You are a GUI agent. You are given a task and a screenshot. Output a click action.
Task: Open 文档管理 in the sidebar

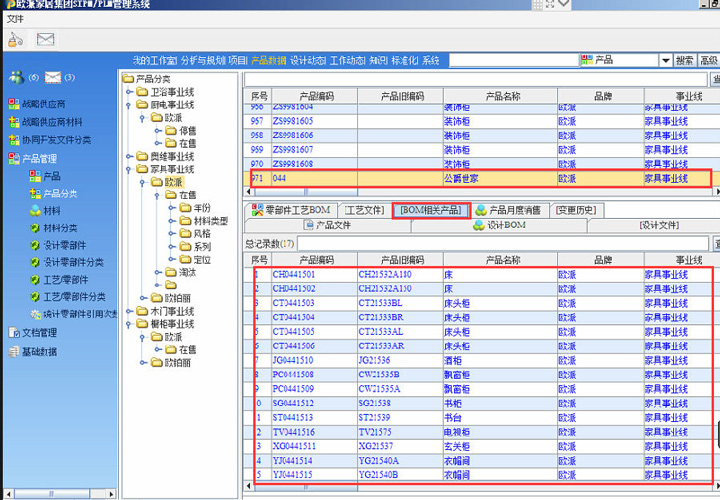point(38,333)
